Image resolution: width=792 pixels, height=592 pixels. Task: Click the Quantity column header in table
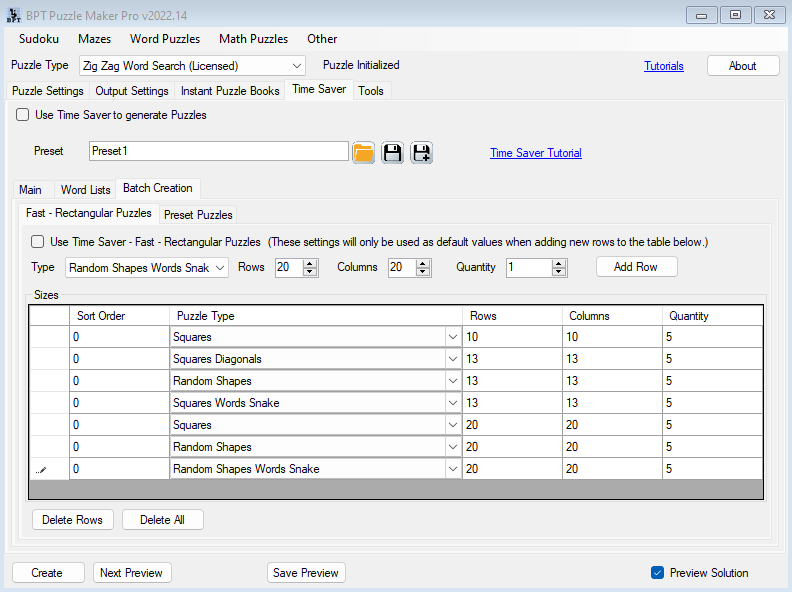click(712, 316)
